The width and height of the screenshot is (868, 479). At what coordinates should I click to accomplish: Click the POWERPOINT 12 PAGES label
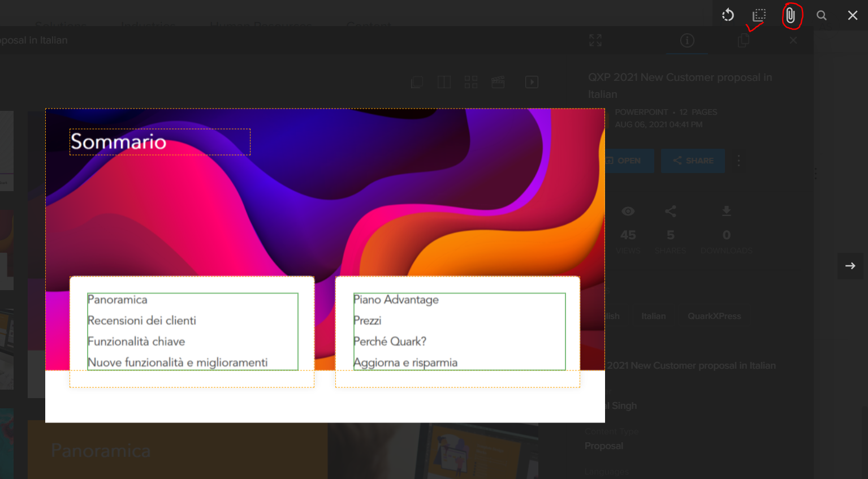click(666, 112)
